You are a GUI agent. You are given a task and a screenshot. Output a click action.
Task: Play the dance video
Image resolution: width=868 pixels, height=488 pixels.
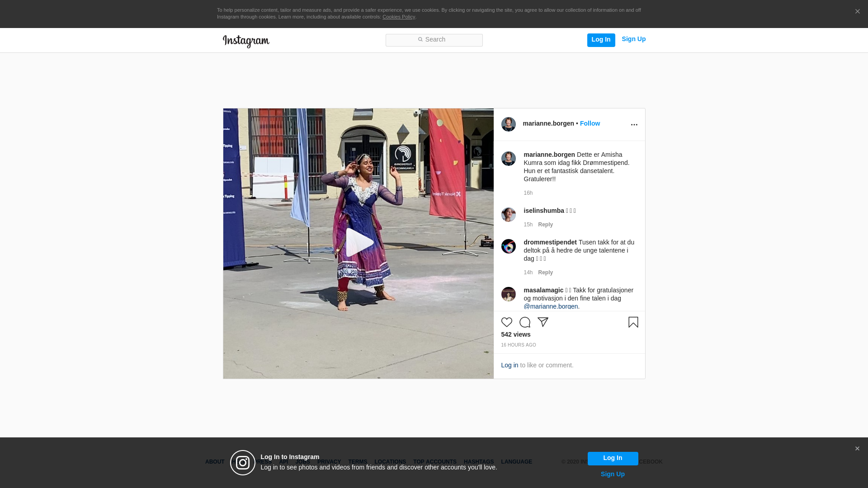[359, 243]
